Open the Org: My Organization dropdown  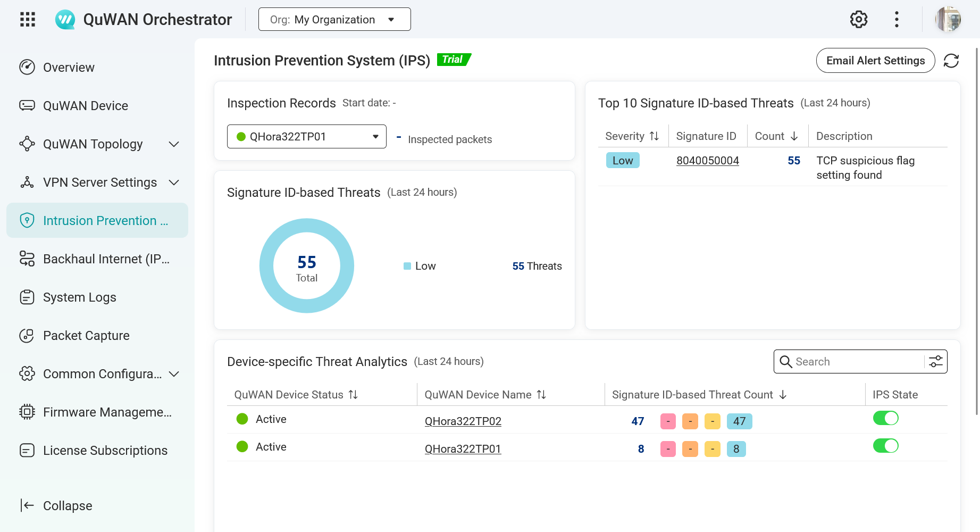334,20
